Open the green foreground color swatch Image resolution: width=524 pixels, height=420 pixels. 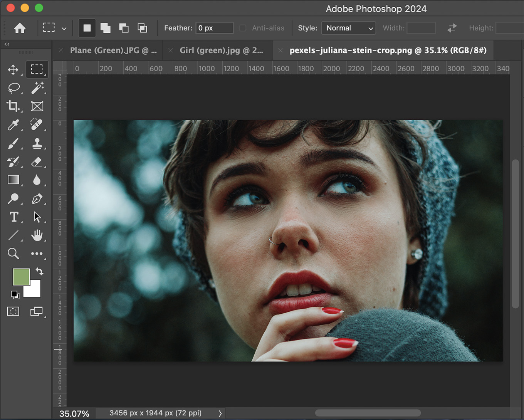(20, 276)
